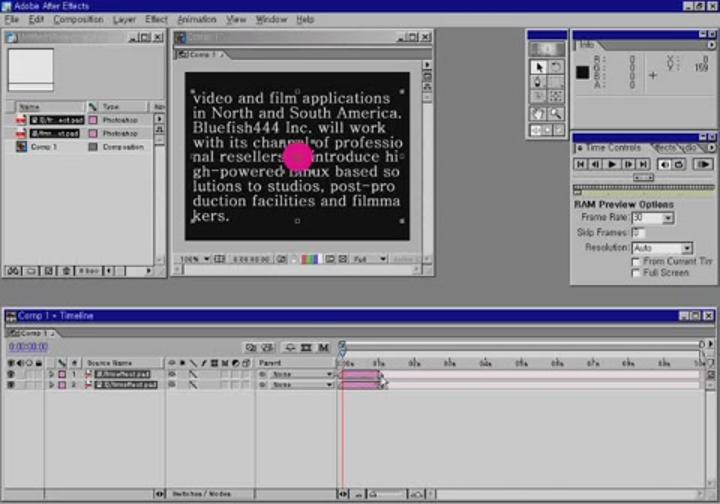
Task: Select the Pen tool in toolbox
Action: point(538,82)
